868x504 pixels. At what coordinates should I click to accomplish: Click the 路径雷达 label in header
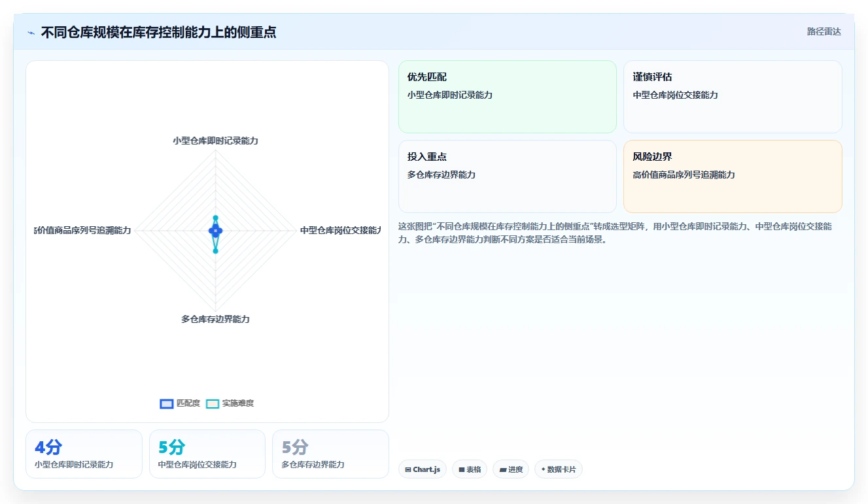[824, 31]
